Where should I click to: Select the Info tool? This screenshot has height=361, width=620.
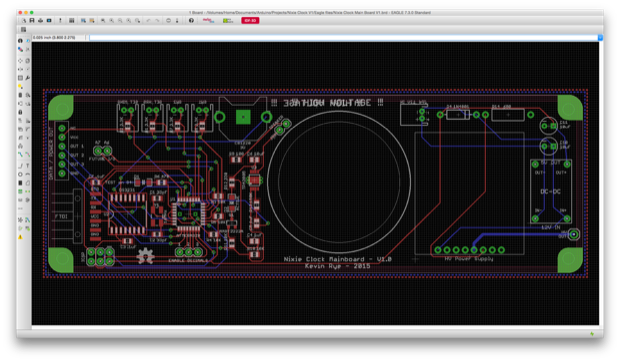coord(20,41)
